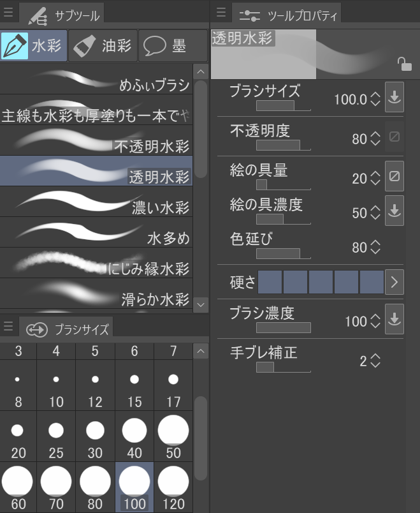Expand the 硬さ hardness options arrow
Image resolution: width=420 pixels, height=513 pixels.
click(x=394, y=281)
